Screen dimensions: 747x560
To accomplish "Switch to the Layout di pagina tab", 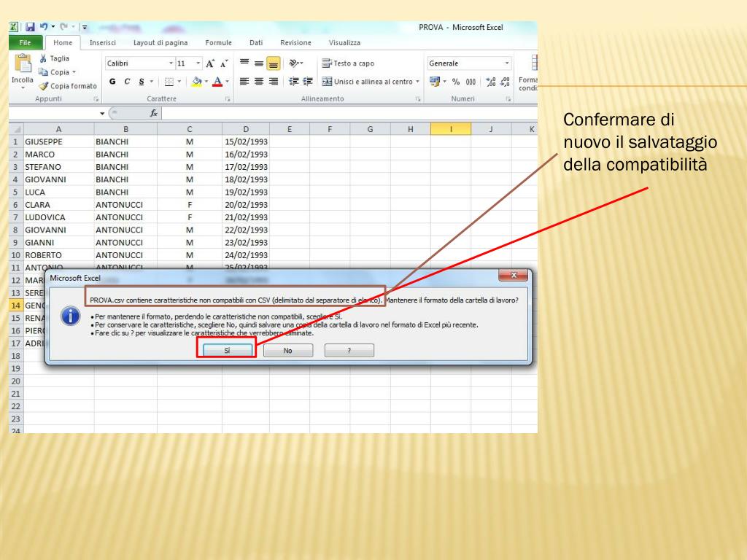I will pyautogui.click(x=160, y=42).
